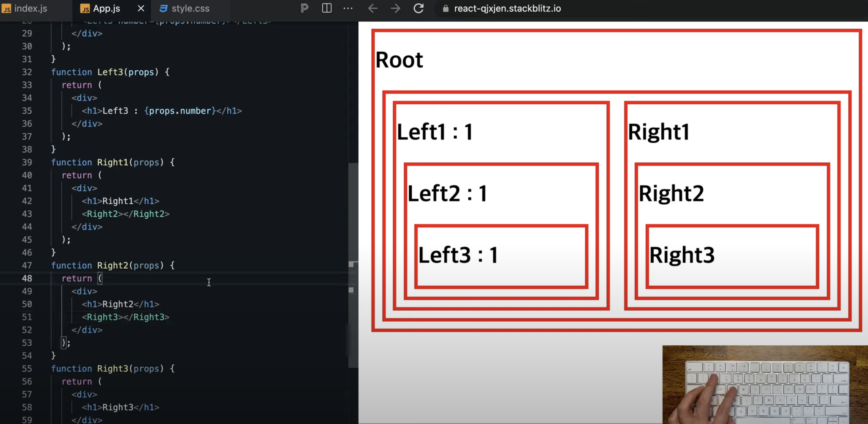Go back in the preview browser

point(373,8)
